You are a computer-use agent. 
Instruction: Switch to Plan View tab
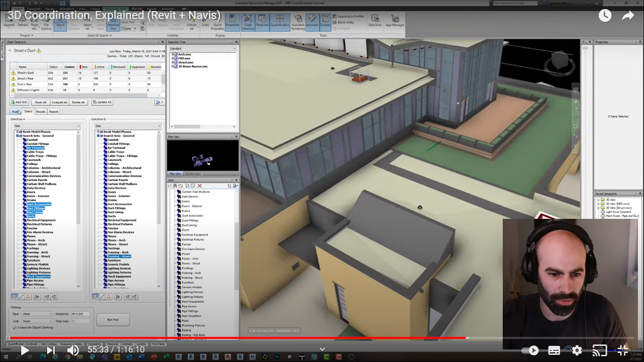175,174
